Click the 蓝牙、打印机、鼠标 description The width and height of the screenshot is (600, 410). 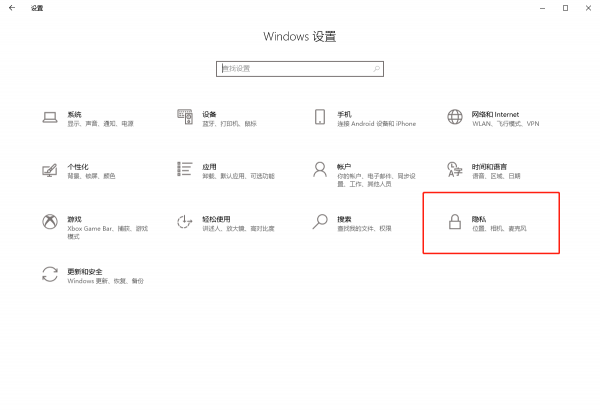coord(229,124)
